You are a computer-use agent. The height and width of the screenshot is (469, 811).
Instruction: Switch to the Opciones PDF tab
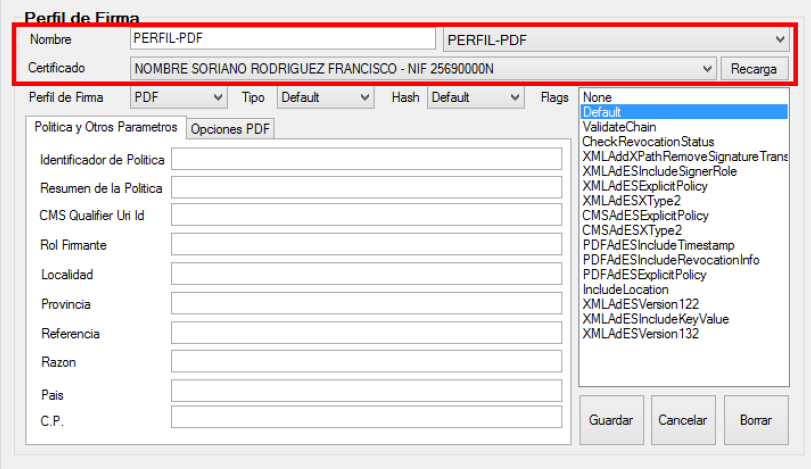point(230,129)
